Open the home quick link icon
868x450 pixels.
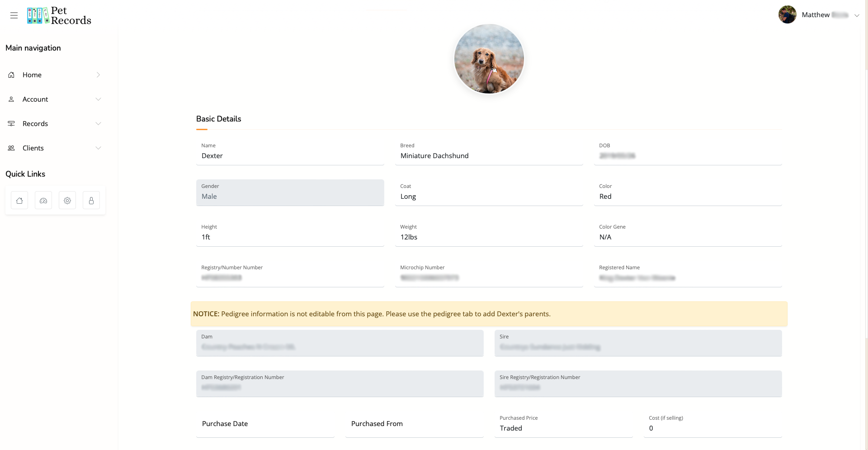[19, 201]
